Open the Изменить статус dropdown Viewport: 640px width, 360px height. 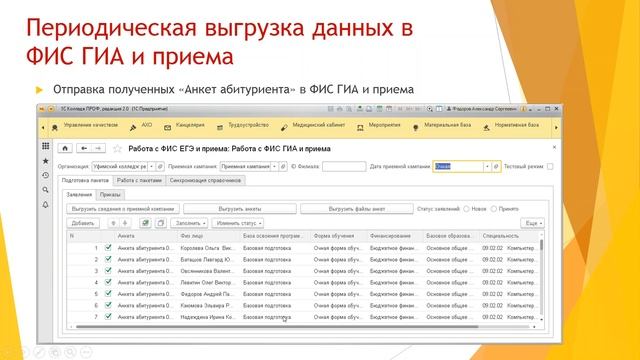pos(238,223)
